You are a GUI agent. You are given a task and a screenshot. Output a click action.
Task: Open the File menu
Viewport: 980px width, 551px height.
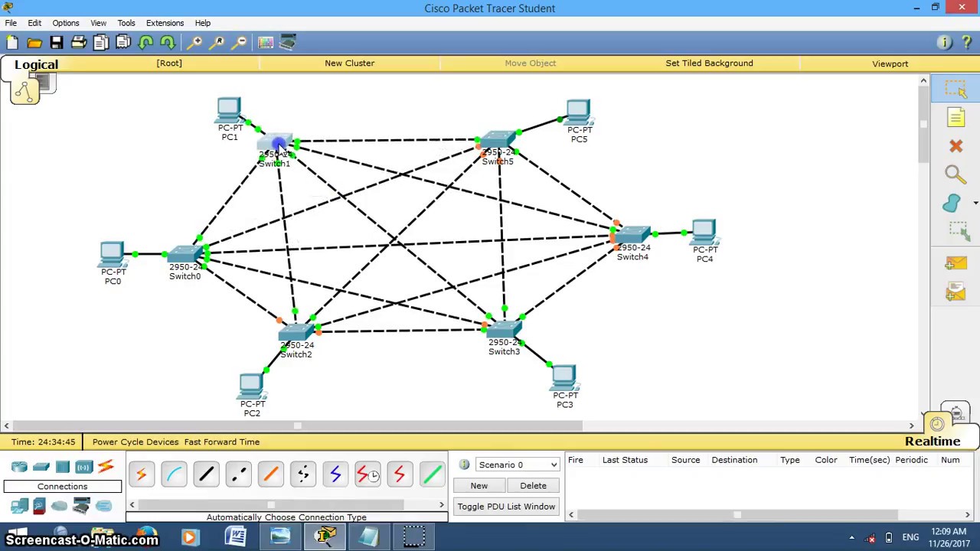[x=11, y=23]
